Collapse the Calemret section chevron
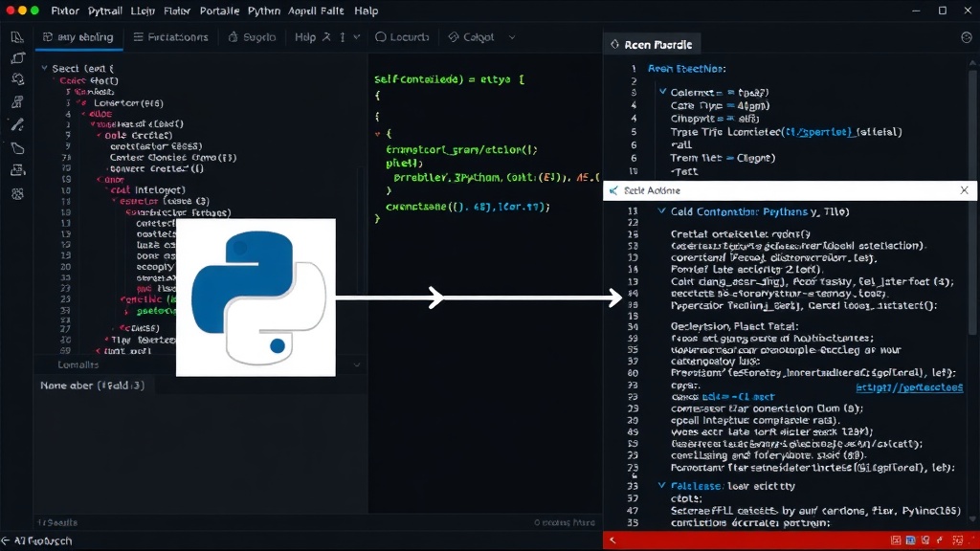980x551 pixels. pyautogui.click(x=662, y=91)
